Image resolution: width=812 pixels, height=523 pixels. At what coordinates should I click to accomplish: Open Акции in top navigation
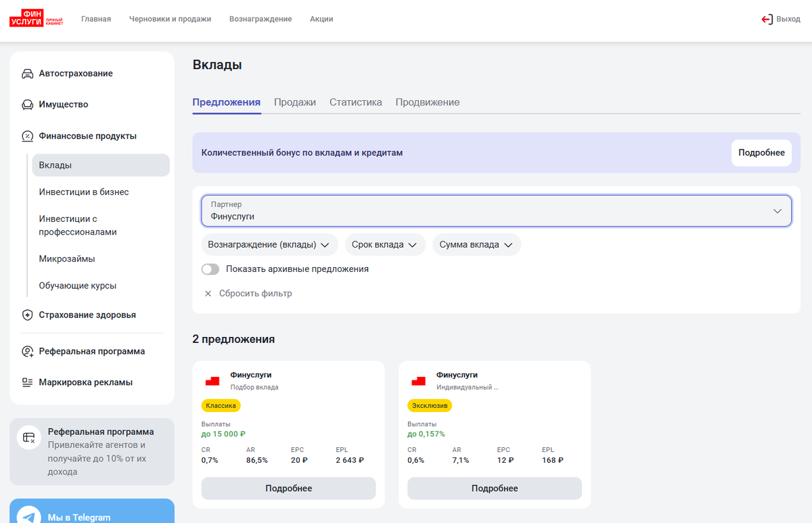[x=321, y=19]
